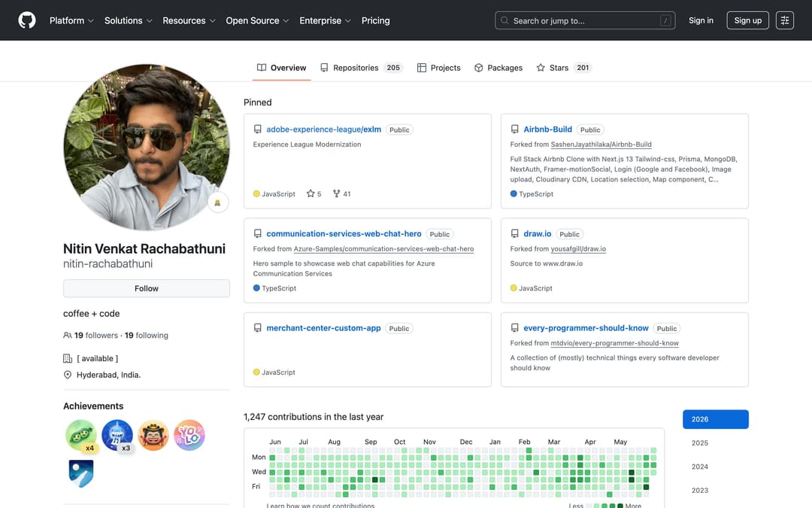Open the Quickdraw achievement badge
The height and width of the screenshot is (508, 812).
coord(153,435)
